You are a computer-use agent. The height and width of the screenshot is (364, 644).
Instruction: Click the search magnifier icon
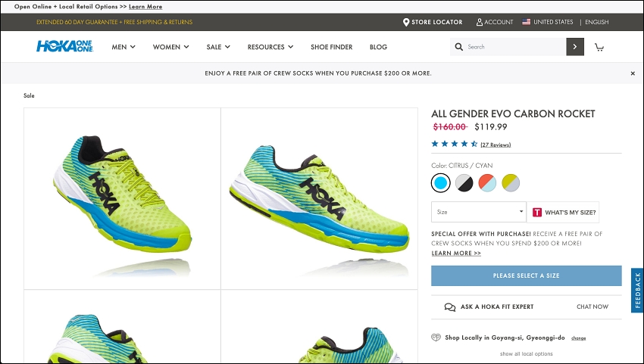pos(459,47)
